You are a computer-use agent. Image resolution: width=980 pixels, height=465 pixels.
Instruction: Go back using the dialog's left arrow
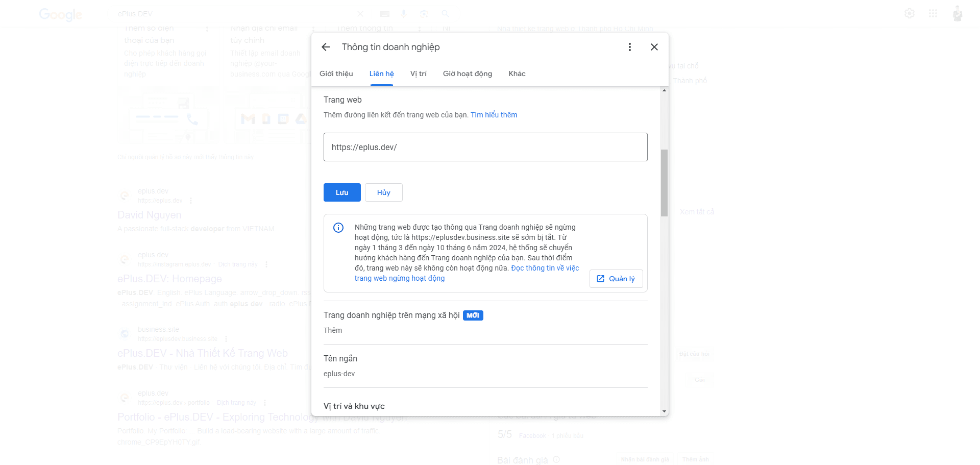coord(326,47)
